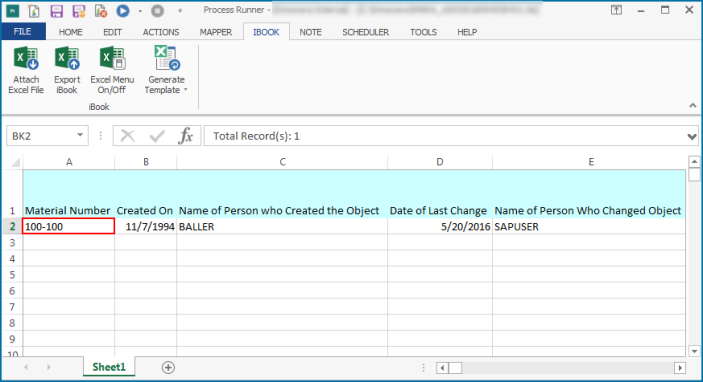The height and width of the screenshot is (382, 703).
Task: Select row 2 header
Action: pyautogui.click(x=12, y=226)
